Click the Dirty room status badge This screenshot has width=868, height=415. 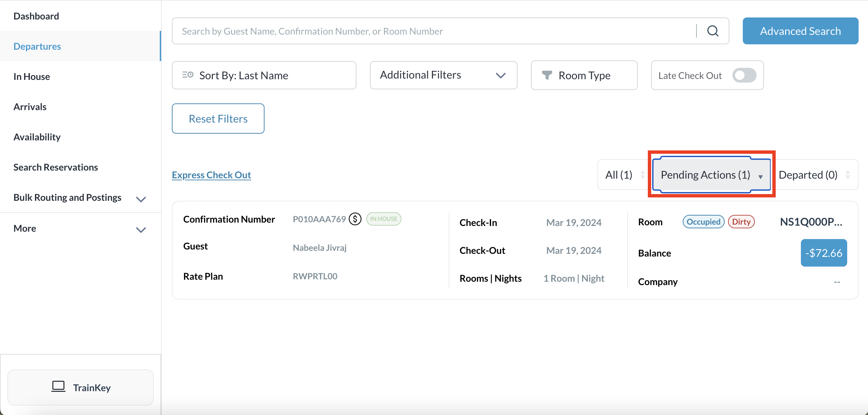[x=741, y=222]
